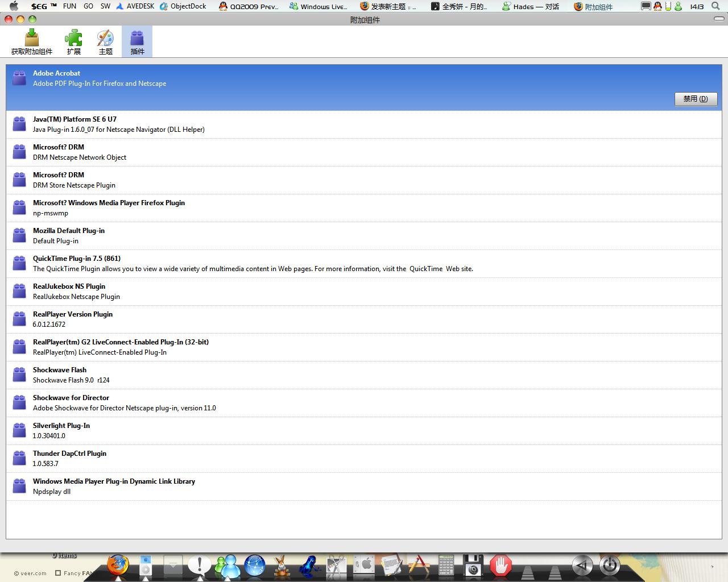Image resolution: width=728 pixels, height=582 pixels.
Task: Click the Apple logo switch dock icon
Action: (x=364, y=566)
